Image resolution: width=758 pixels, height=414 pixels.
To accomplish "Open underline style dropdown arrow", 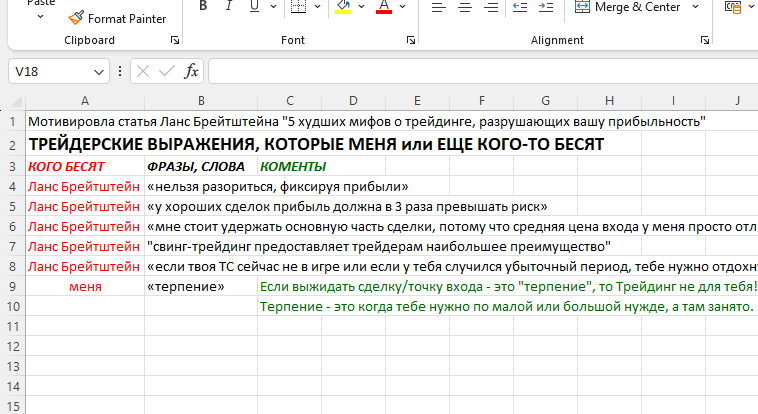I will click(273, 6).
